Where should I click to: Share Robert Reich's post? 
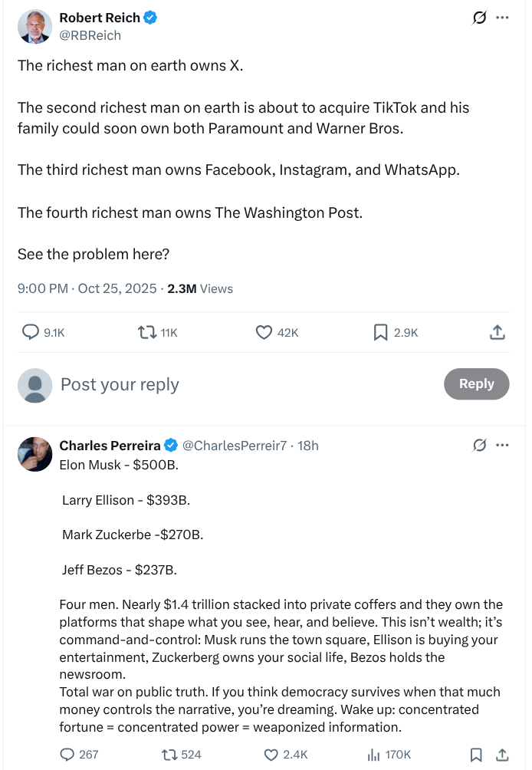pos(497,332)
